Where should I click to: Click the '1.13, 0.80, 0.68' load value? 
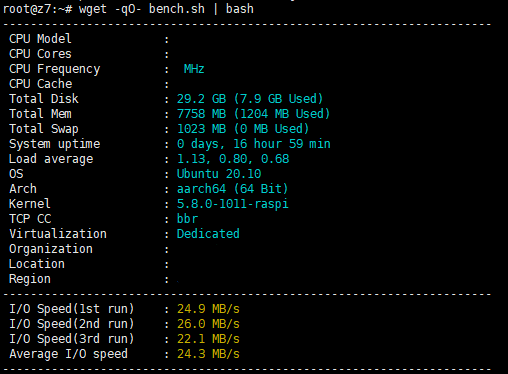pos(233,159)
